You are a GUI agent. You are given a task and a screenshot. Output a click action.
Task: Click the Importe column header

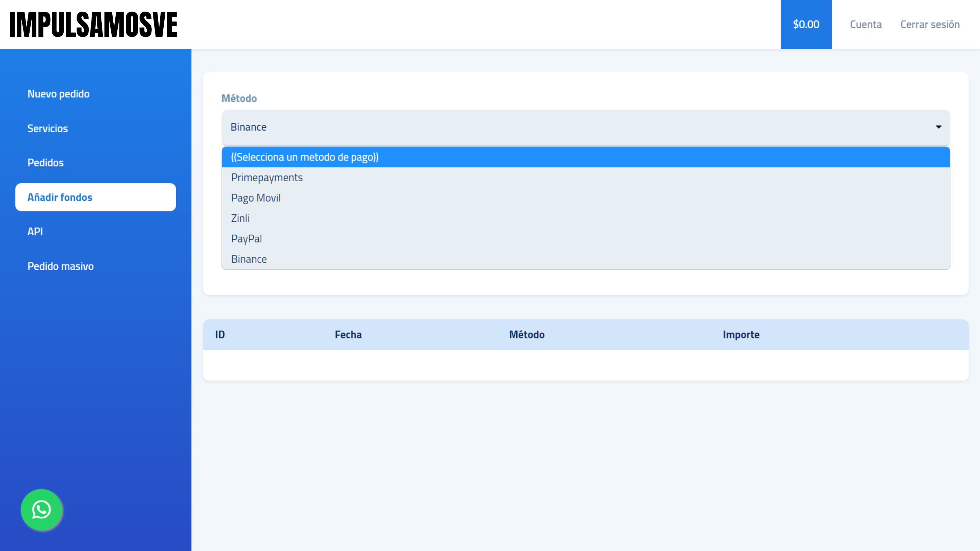[x=741, y=335]
